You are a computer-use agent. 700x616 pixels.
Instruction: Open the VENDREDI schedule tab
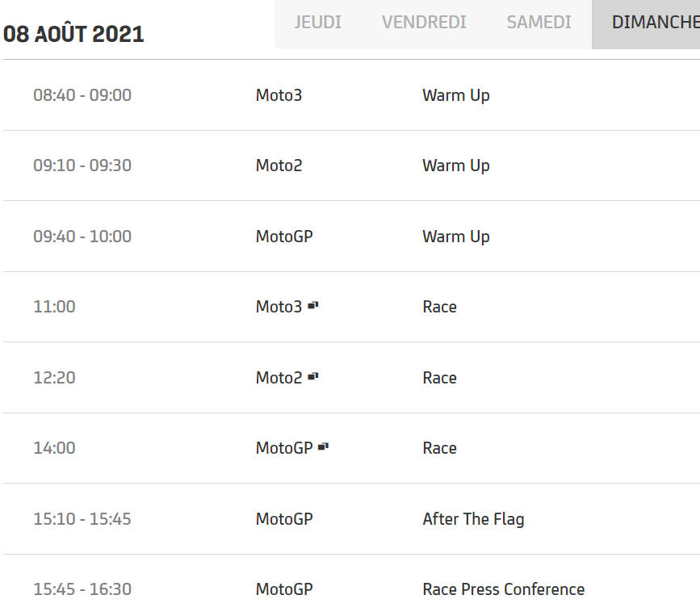[x=424, y=23]
